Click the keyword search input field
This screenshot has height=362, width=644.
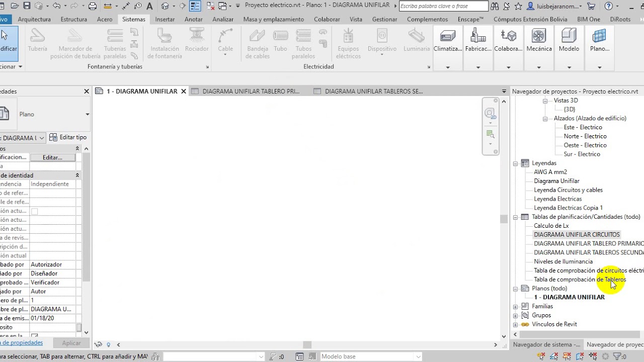click(443, 6)
